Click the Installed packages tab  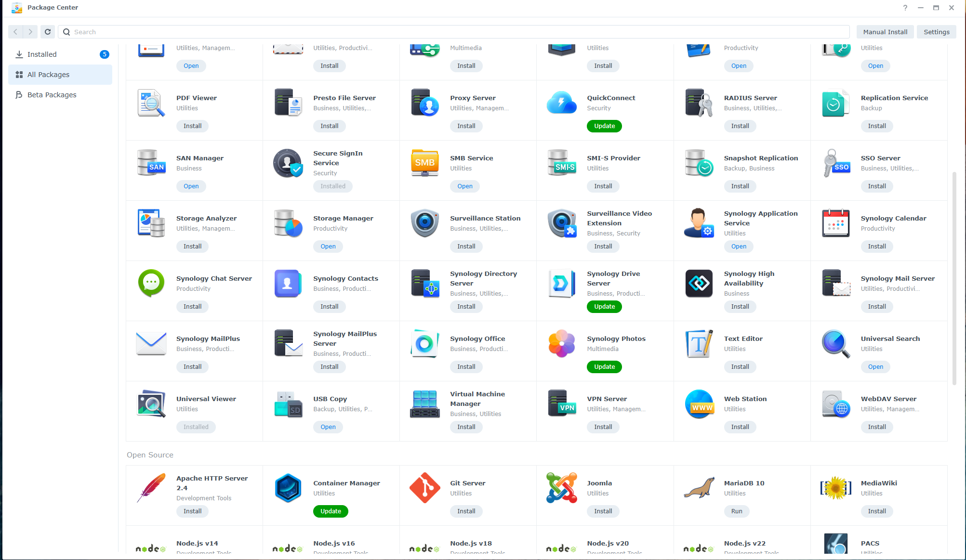coord(42,54)
